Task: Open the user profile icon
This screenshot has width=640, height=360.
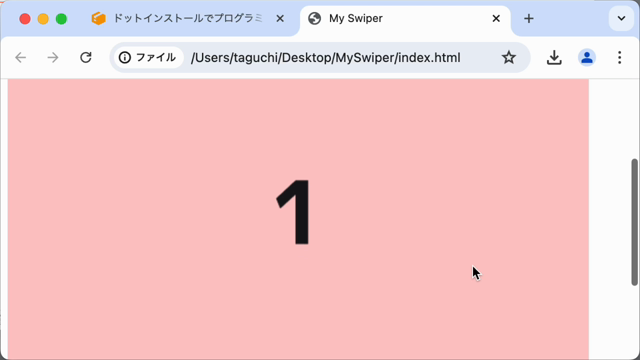Action: (587, 58)
